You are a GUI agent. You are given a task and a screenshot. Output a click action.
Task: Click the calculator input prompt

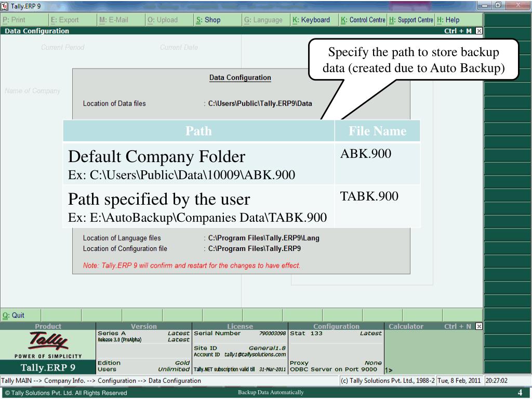coord(389,370)
